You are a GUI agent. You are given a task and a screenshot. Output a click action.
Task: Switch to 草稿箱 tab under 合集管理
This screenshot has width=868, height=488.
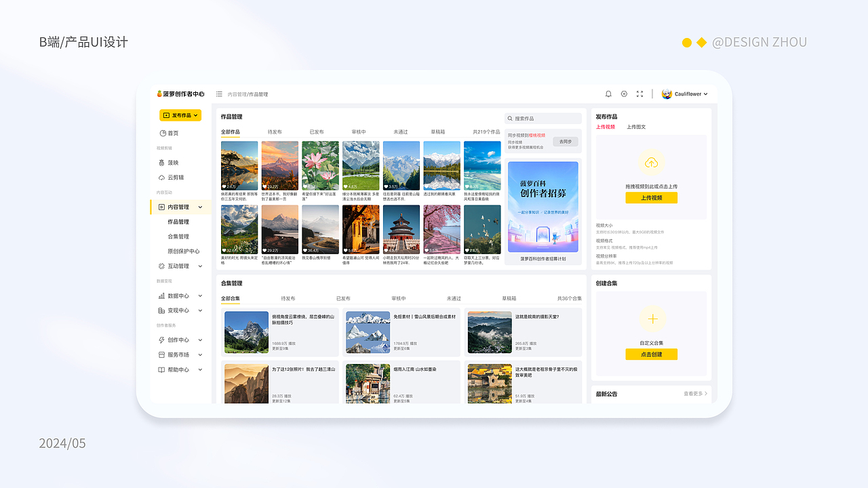tap(509, 299)
